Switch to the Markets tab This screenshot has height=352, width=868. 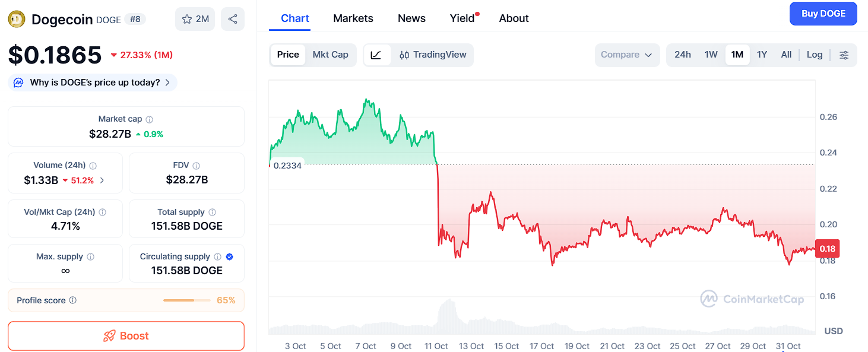pos(353,18)
